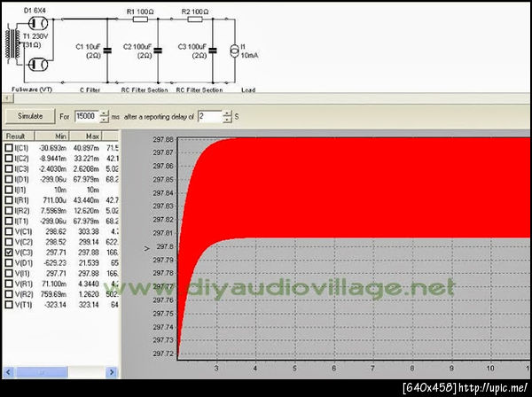Click the red V(C3) waveform in the plot
Viewport: 532px width, 397px height.
tap(353, 188)
